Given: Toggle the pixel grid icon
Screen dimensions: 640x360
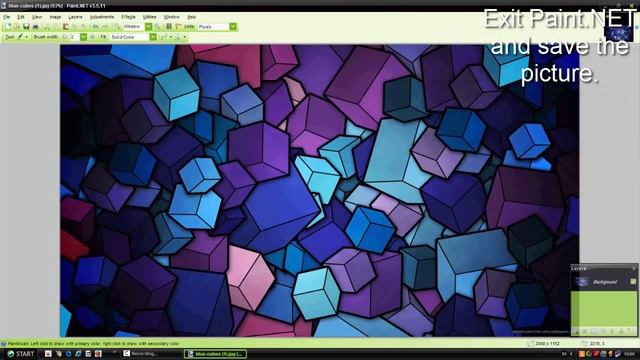Looking at the screenshot, I should pos(169,27).
